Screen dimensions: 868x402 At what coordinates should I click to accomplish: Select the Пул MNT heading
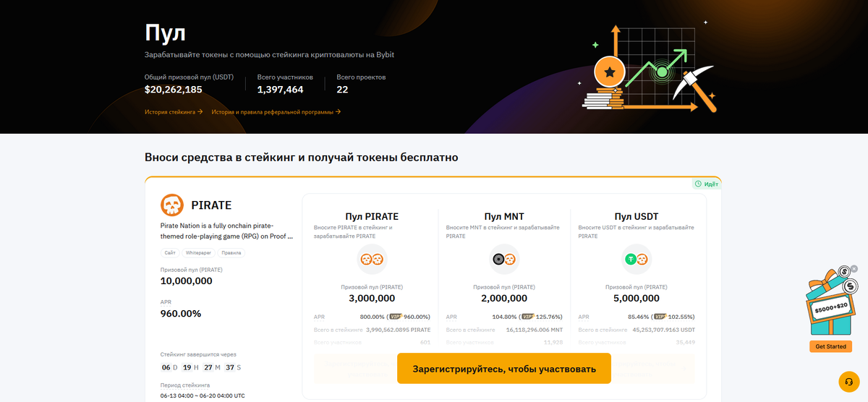(x=504, y=216)
